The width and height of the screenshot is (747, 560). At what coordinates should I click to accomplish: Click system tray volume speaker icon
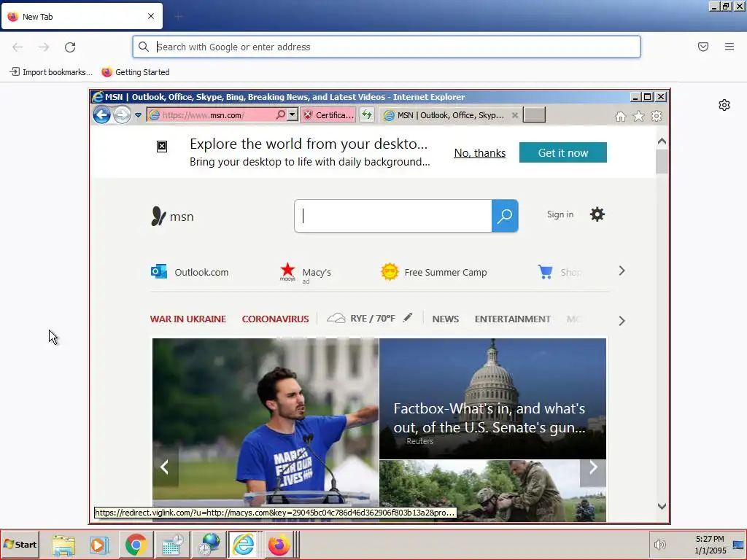(x=659, y=544)
